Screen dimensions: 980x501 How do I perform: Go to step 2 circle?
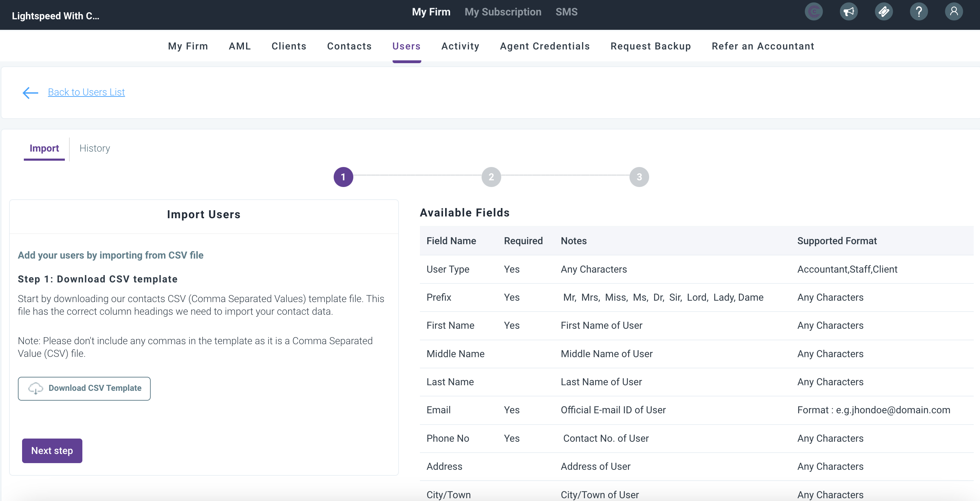(x=491, y=177)
